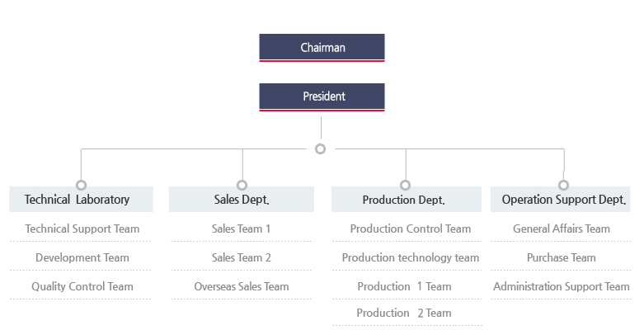The width and height of the screenshot is (644, 330).
Task: Open Technical Support Team entry
Action: click(x=82, y=229)
